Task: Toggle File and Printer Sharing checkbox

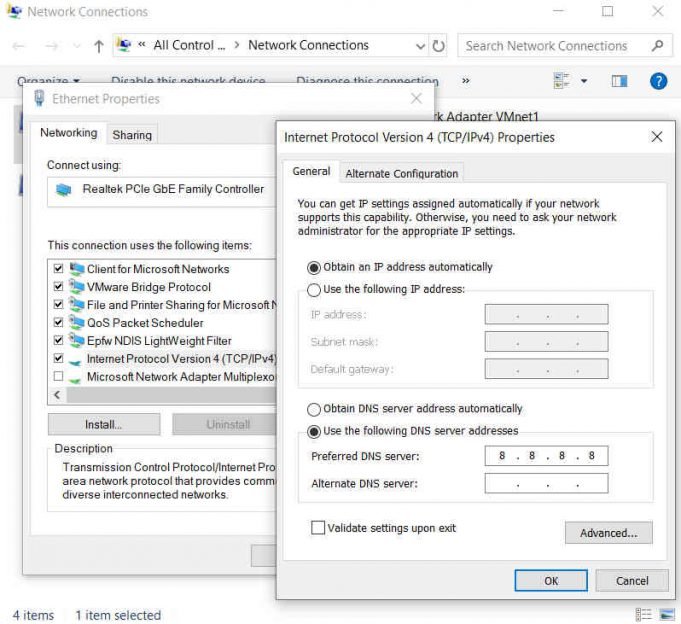Action: (58, 304)
